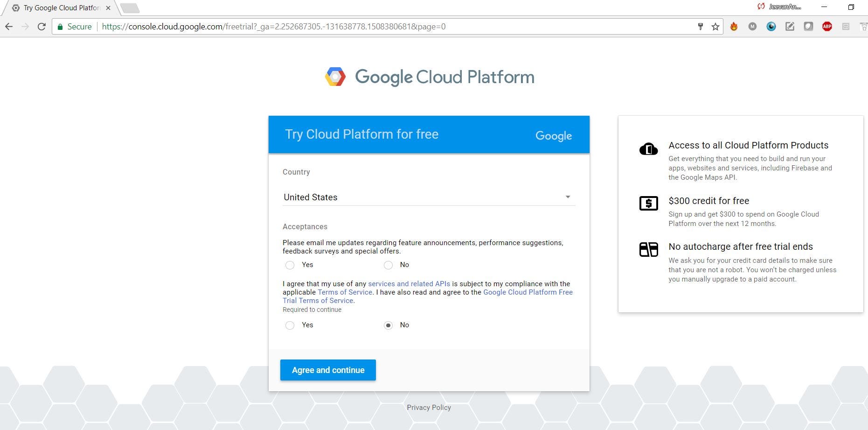Click the Google logo in blue header
This screenshot has width=868, height=430.
[554, 136]
